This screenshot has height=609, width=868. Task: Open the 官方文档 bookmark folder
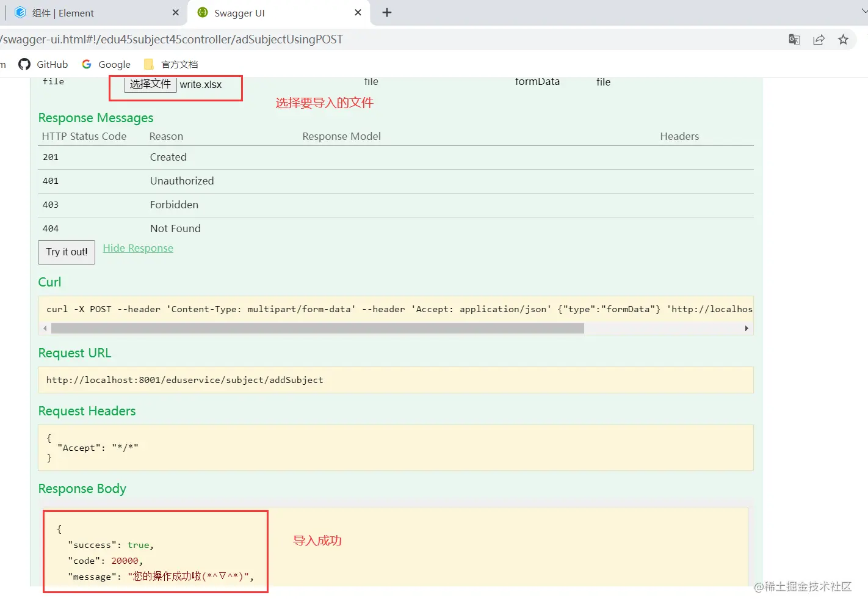(x=171, y=64)
